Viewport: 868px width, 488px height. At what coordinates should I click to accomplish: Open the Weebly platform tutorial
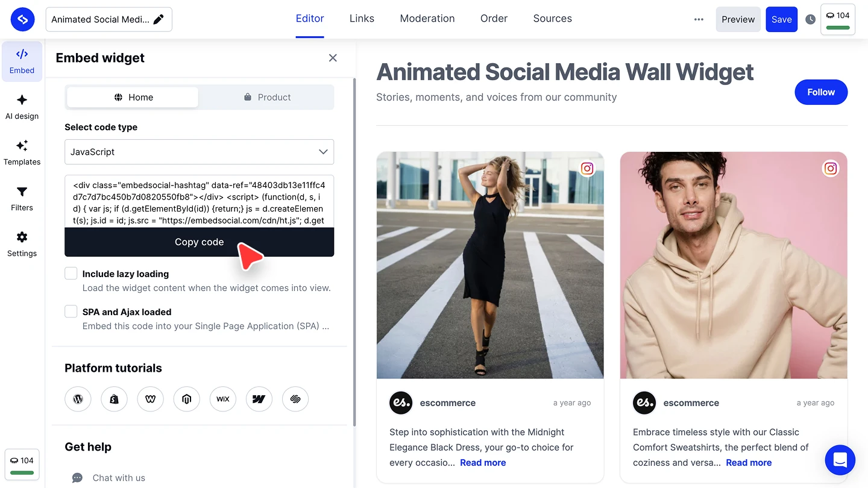[150, 399]
